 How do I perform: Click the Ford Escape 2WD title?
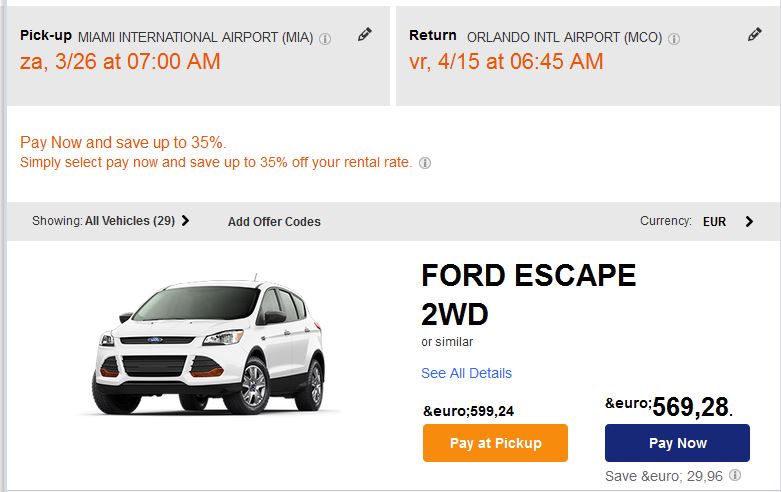(x=528, y=294)
